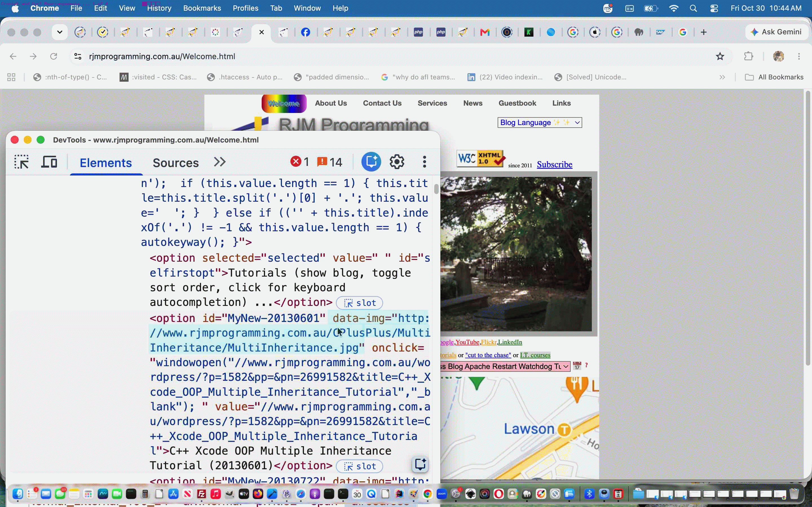Open the Blog Apache Restart Watchdog dropdown
Screen dimensions: 812x507
(505, 366)
